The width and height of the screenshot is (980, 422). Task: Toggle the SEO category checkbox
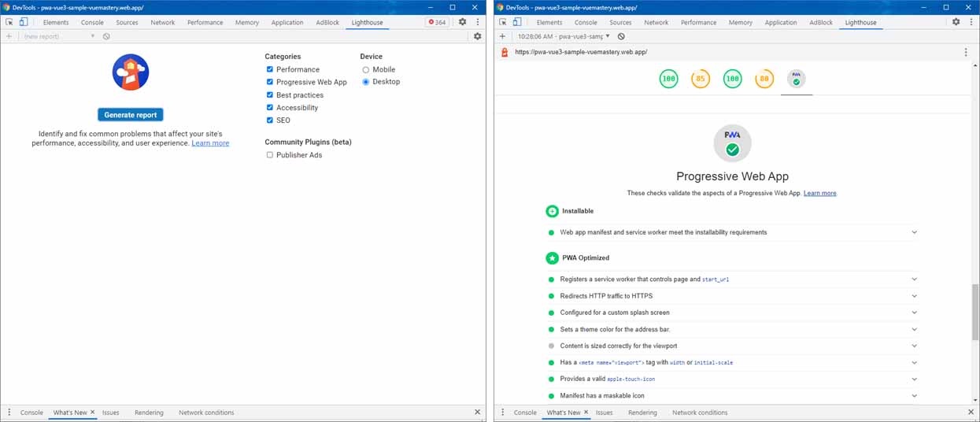(269, 120)
